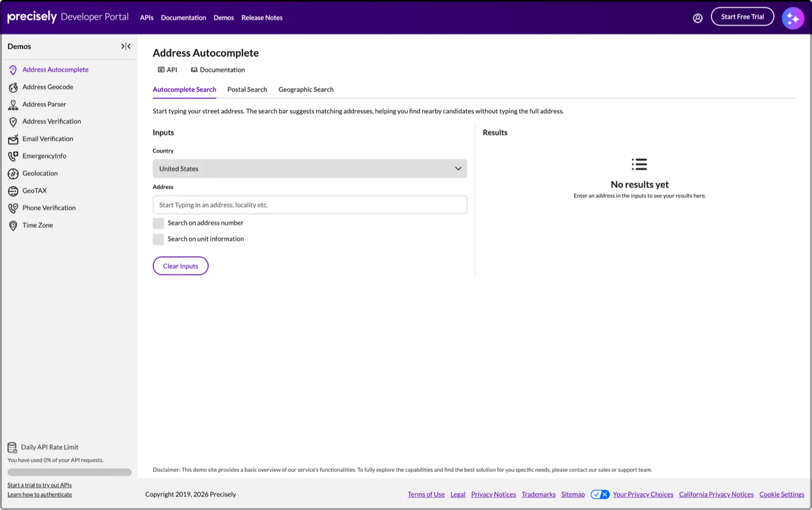The width and height of the screenshot is (812, 510).
Task: Select Address Verification demo entry
Action: (x=52, y=122)
